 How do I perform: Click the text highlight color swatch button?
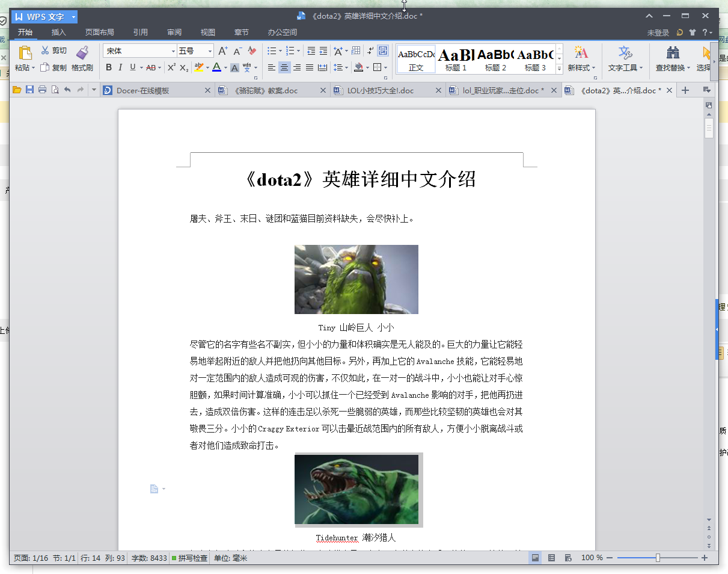click(199, 67)
